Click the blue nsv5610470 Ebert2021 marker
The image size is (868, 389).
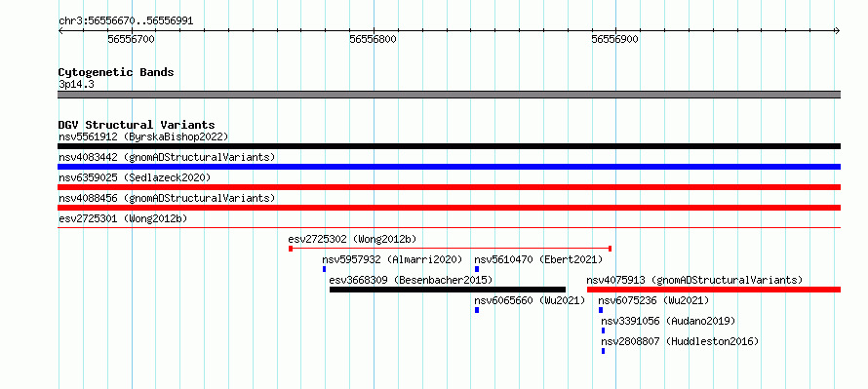tap(477, 269)
